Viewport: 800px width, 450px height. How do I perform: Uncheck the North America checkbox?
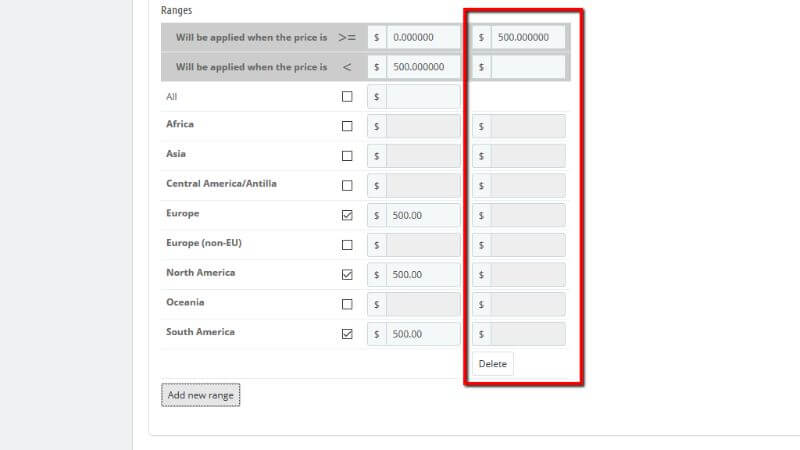(347, 274)
